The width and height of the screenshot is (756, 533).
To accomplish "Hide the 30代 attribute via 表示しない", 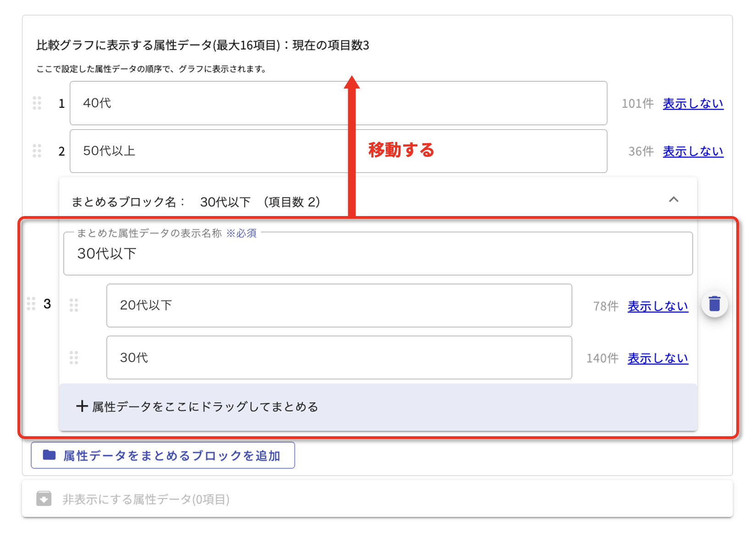I will click(x=657, y=358).
